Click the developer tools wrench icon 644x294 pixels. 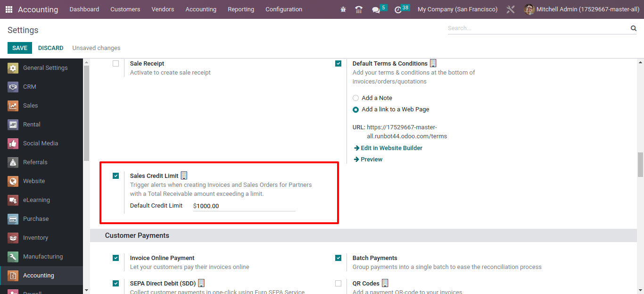pos(511,9)
